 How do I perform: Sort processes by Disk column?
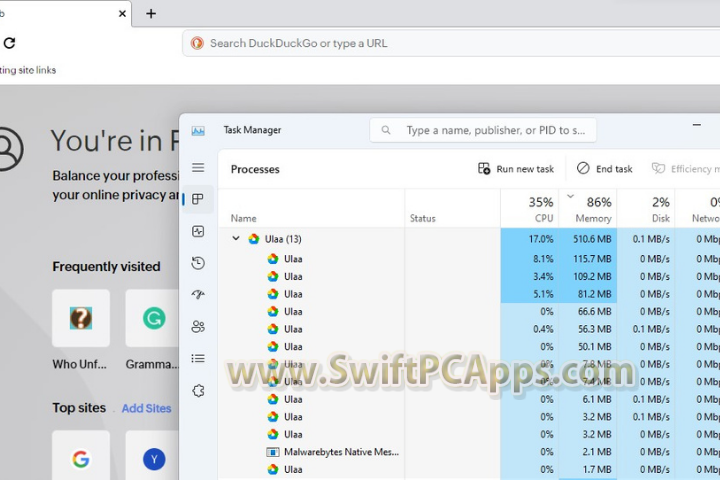click(x=646, y=209)
